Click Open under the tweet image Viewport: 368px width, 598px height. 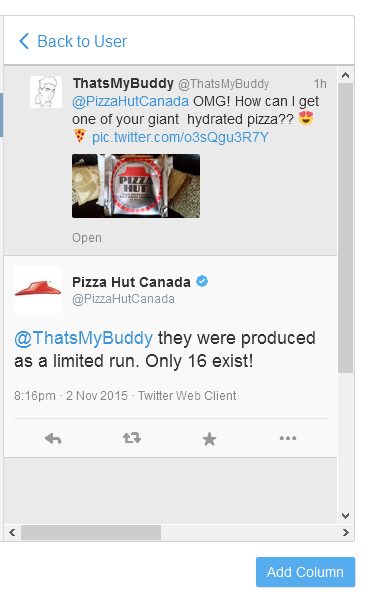[87, 238]
